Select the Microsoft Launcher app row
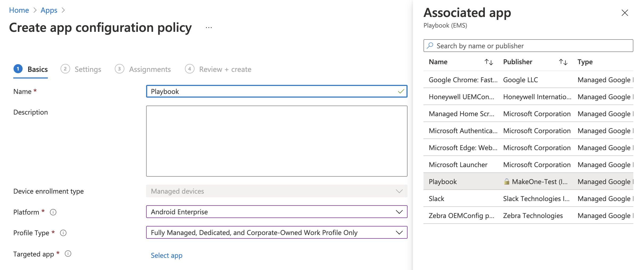 tap(528, 164)
